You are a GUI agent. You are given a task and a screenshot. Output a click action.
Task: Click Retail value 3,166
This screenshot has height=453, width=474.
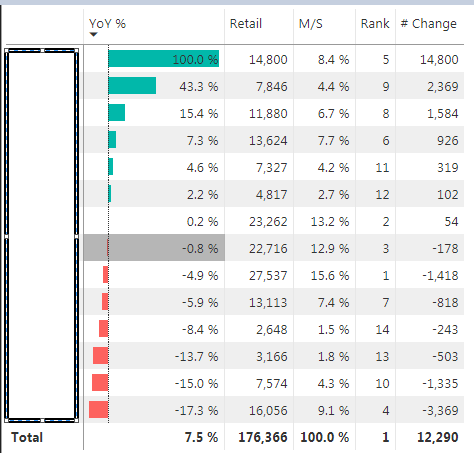(x=271, y=357)
